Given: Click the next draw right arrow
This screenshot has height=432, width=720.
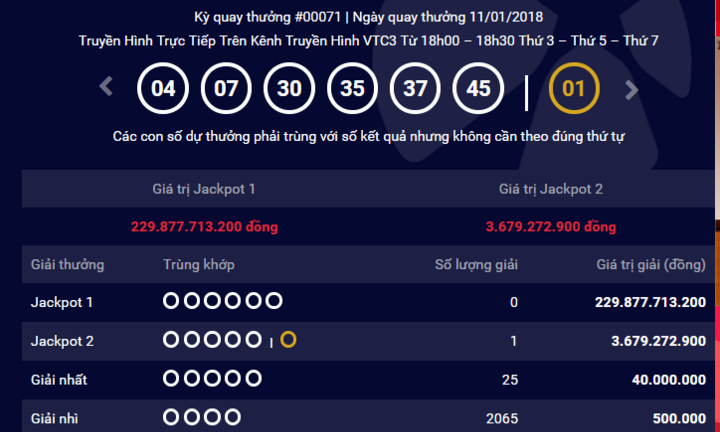Looking at the screenshot, I should click(631, 89).
